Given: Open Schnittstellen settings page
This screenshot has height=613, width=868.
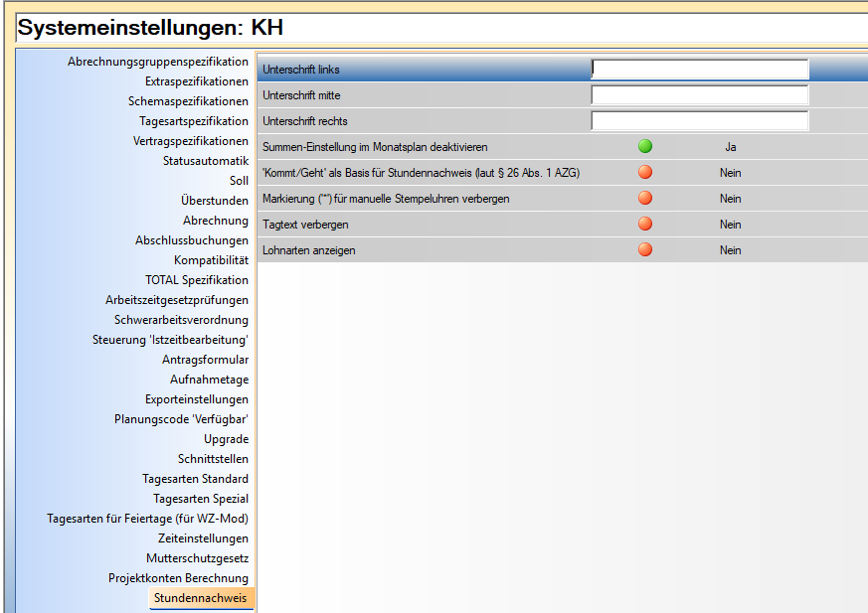Looking at the screenshot, I should tap(213, 459).
